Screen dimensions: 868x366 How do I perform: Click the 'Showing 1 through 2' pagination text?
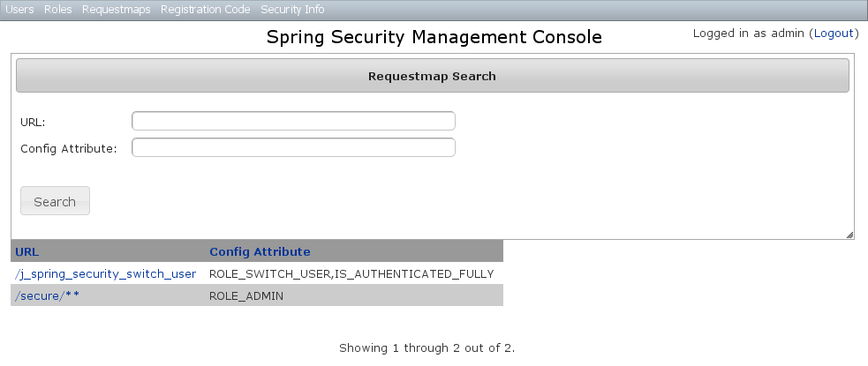click(426, 347)
